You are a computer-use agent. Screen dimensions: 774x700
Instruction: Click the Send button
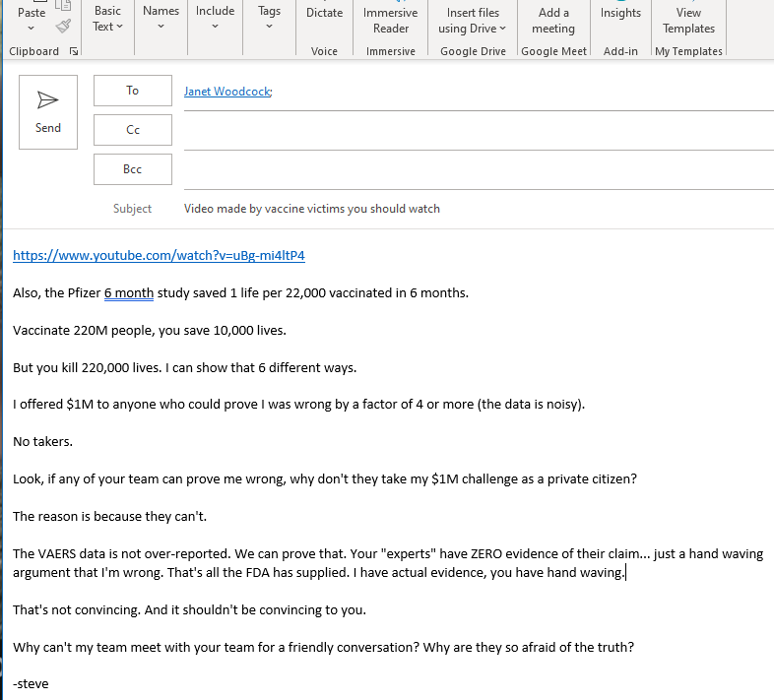[x=47, y=113]
